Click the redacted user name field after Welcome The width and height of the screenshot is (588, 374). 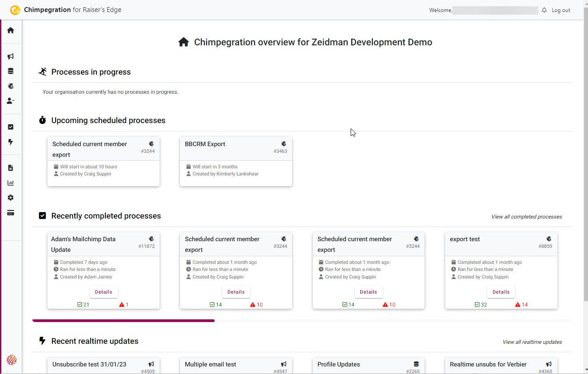[495, 10]
